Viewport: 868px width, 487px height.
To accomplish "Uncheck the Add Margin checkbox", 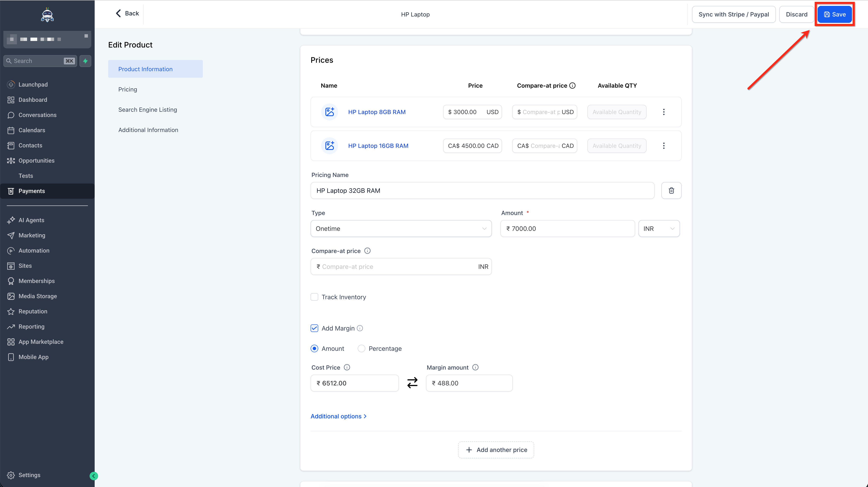I will (x=314, y=328).
